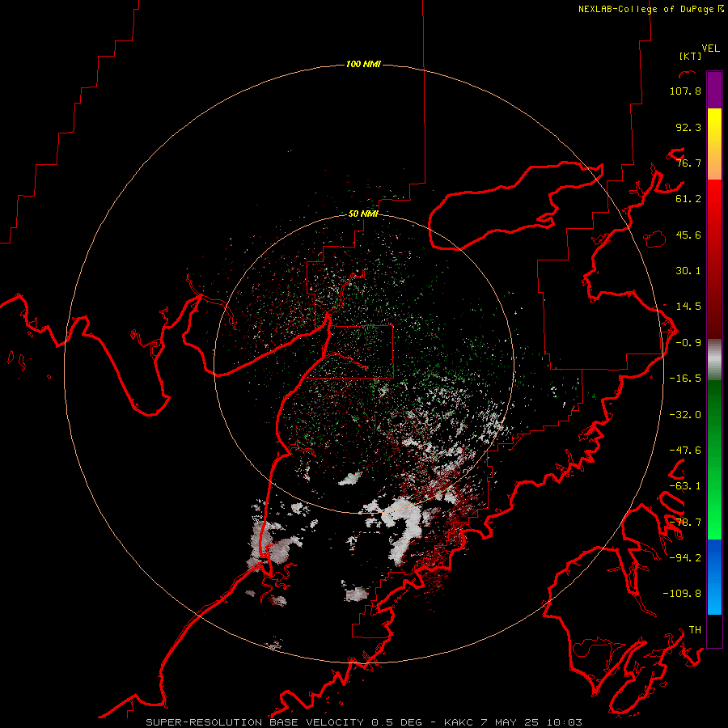Click the 76.7 legend value
The width and height of the screenshot is (728, 728).
point(688,163)
